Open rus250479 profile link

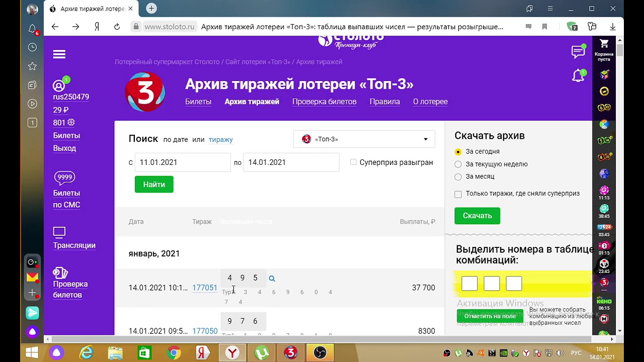tap(71, 97)
